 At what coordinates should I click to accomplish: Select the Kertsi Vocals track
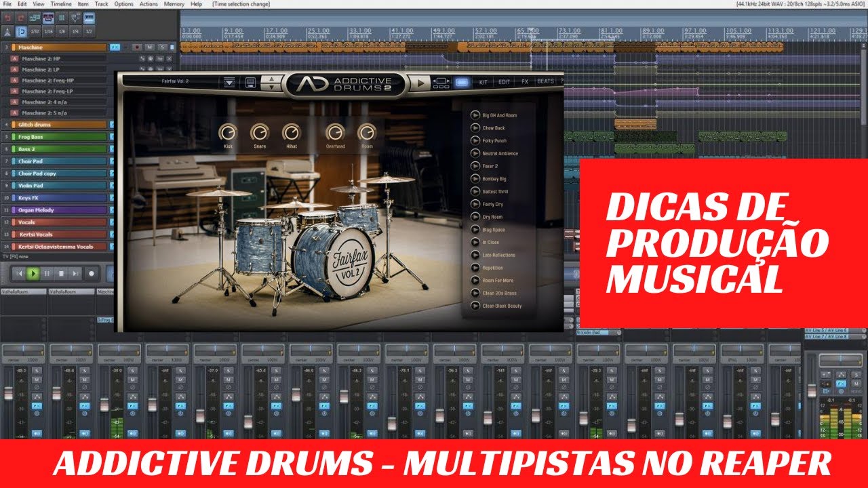click(58, 235)
